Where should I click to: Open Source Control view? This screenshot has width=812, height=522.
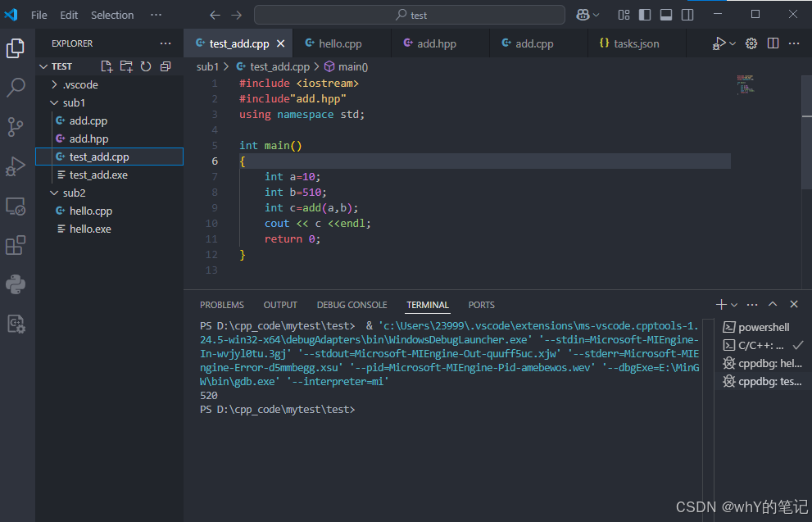[x=16, y=126]
